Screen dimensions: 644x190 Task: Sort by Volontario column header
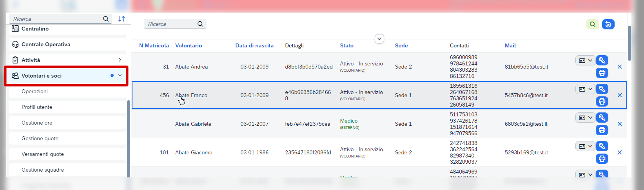tap(189, 45)
